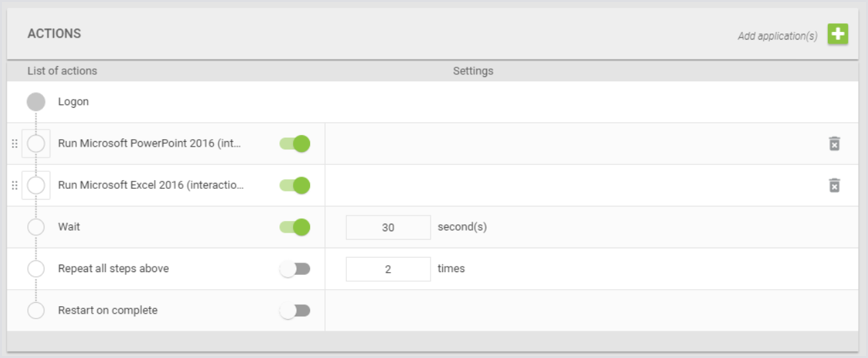Click the Restart on complete step circle
The height and width of the screenshot is (358, 868).
coord(36,310)
